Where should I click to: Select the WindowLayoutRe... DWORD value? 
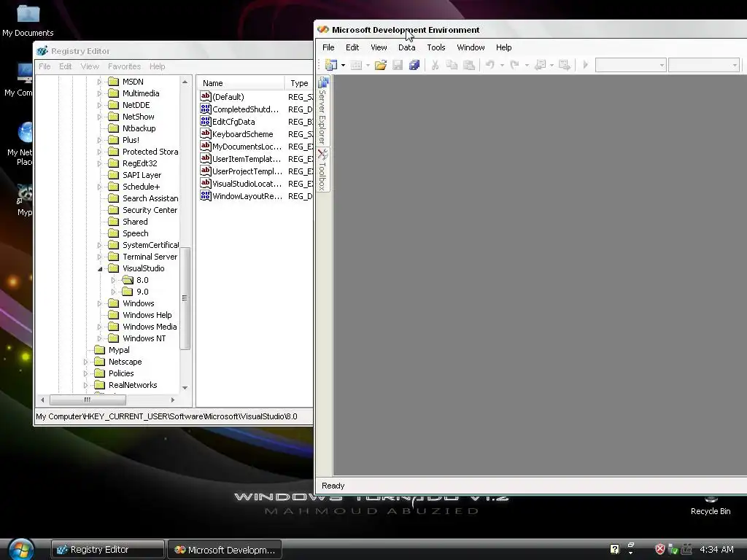point(247,196)
